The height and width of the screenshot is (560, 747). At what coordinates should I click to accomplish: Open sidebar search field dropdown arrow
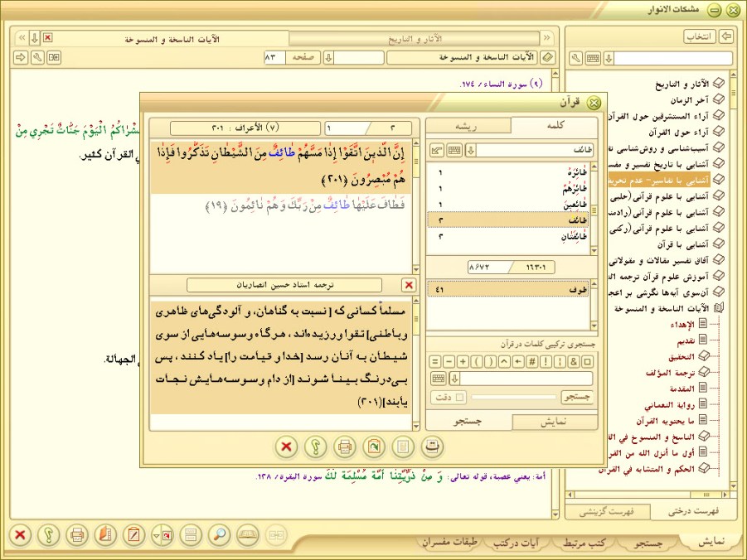(x=609, y=59)
